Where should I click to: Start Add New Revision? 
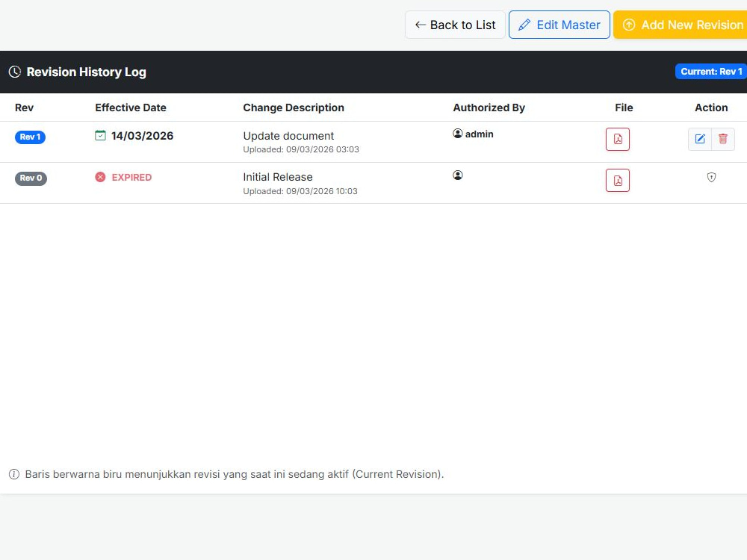681,25
